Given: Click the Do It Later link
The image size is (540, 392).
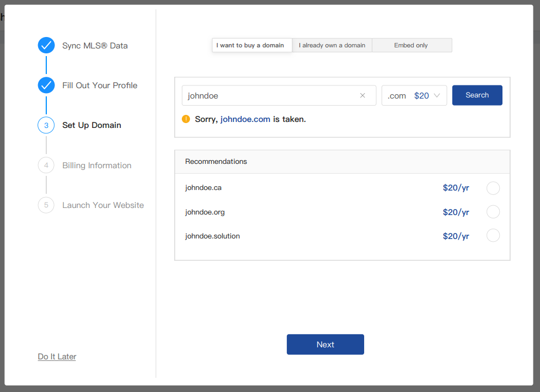Looking at the screenshot, I should click(57, 357).
